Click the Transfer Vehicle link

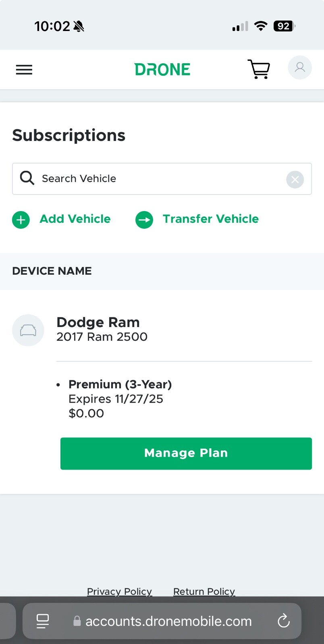click(211, 219)
